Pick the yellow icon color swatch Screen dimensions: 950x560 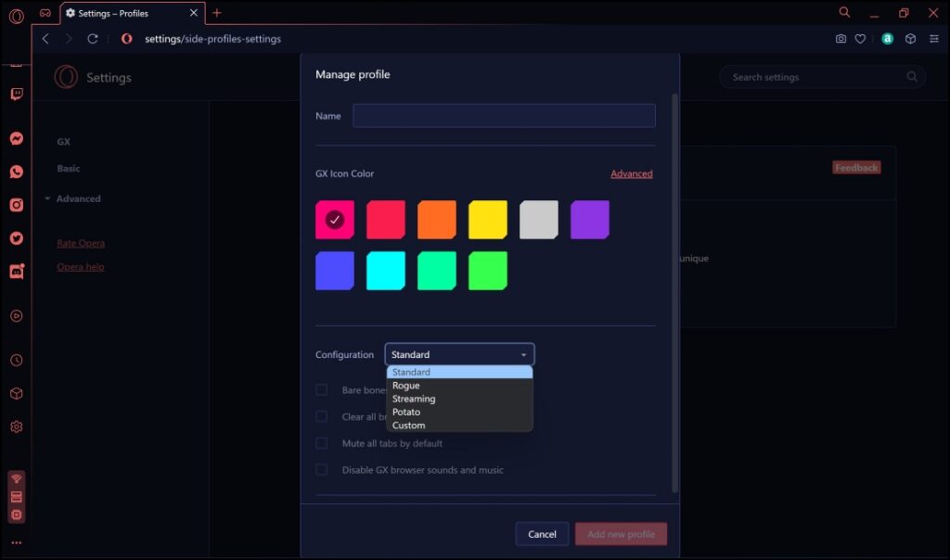click(x=488, y=220)
